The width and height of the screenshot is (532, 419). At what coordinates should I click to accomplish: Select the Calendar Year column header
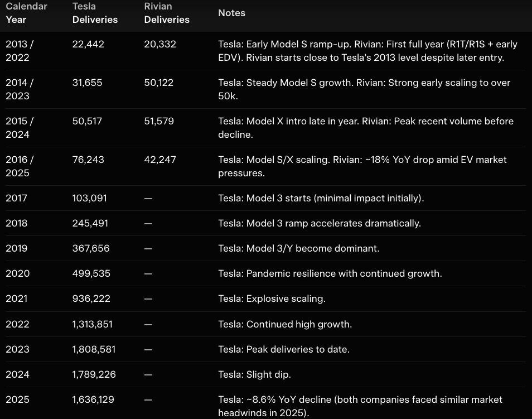[26, 13]
